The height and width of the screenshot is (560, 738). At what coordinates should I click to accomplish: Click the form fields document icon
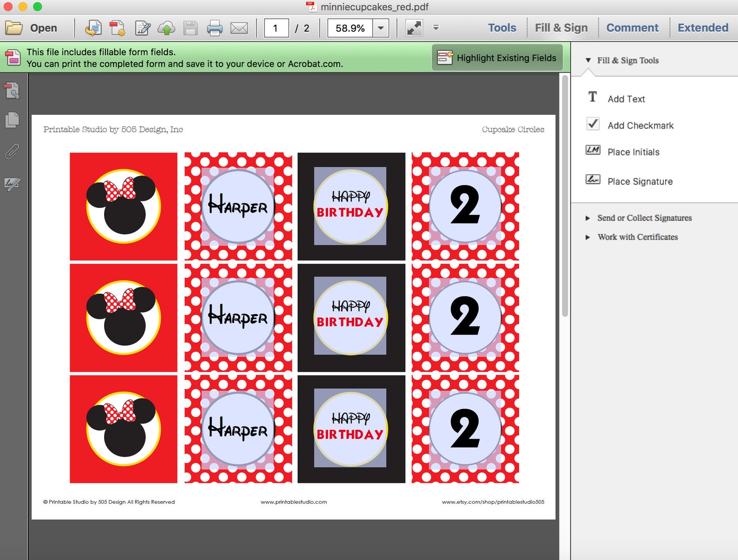pos(13,58)
